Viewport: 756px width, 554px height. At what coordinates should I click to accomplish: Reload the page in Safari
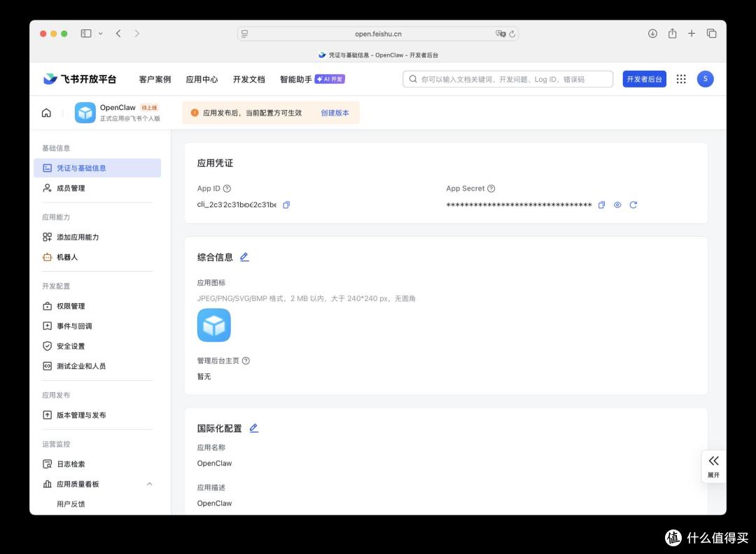[x=512, y=34]
